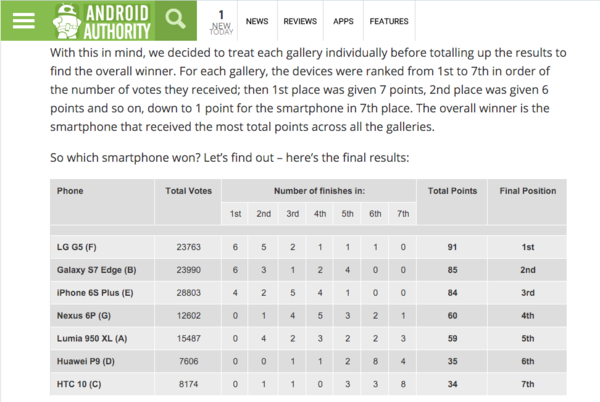
Task: Click the Total Votes column header
Action: click(x=188, y=191)
